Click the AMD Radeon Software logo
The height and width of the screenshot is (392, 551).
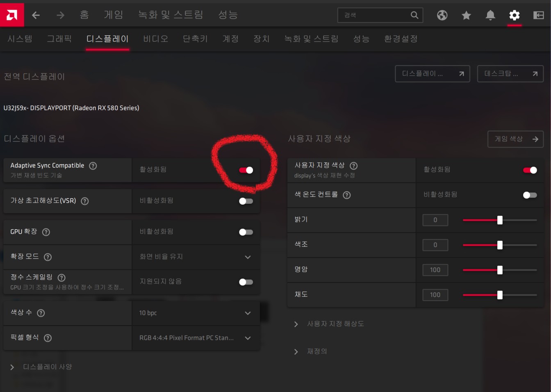11,15
